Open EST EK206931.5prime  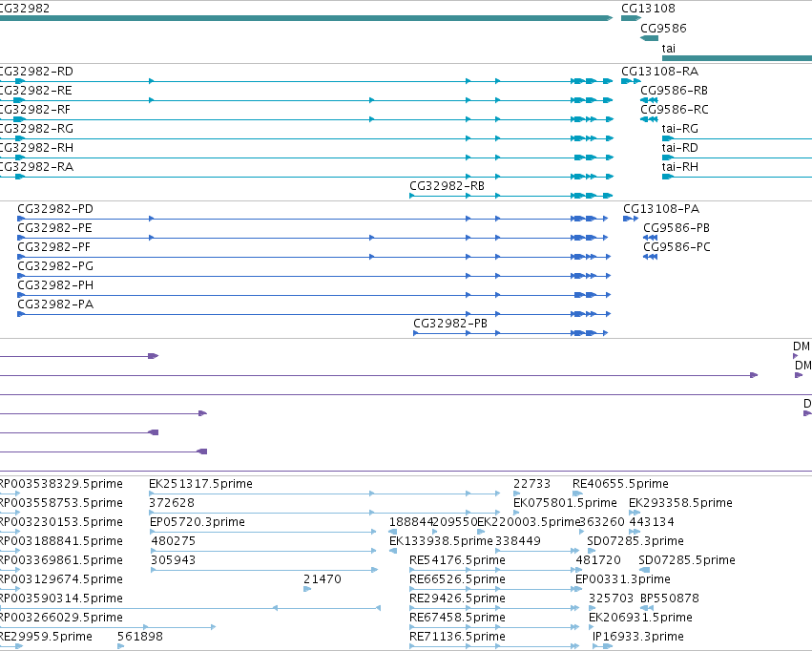tap(640, 618)
